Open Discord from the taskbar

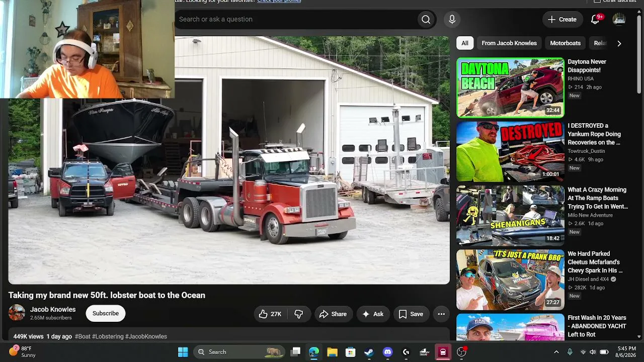coord(387,352)
